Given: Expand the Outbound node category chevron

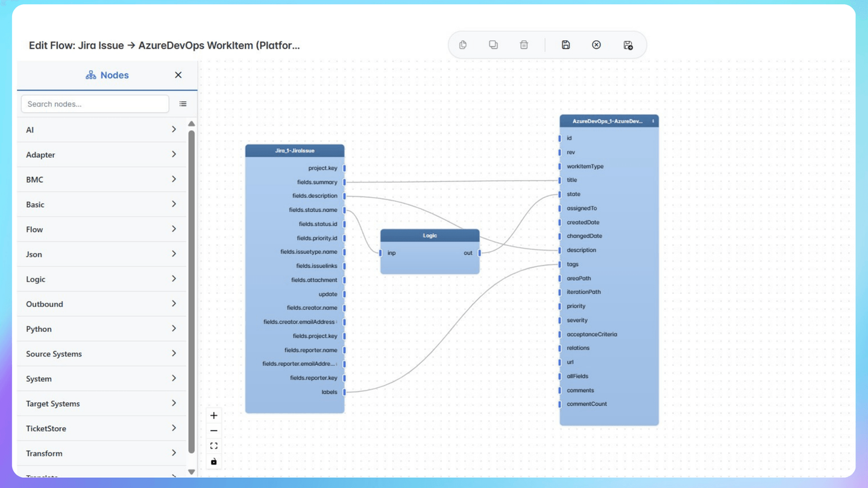Looking at the screenshot, I should 174,304.
